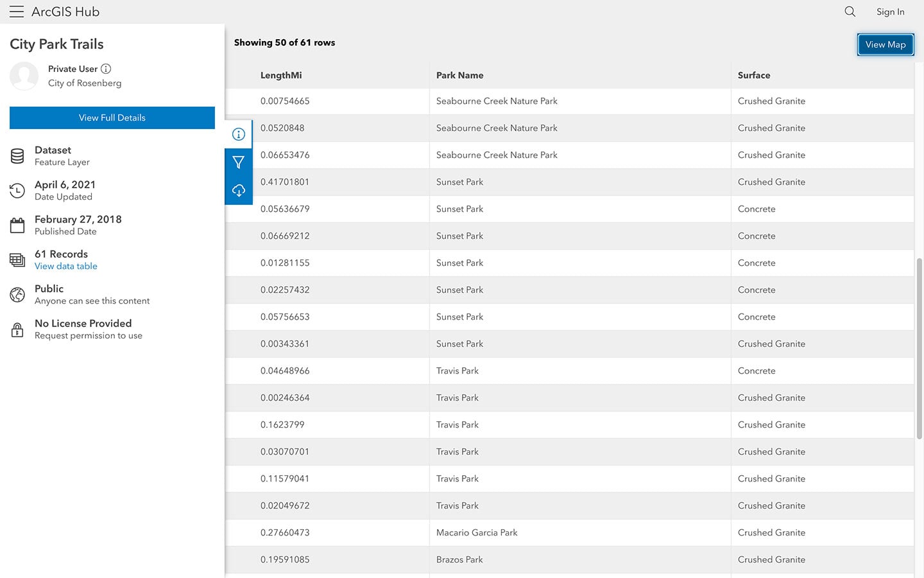Open the info panel tab
The height and width of the screenshot is (578, 924).
tap(239, 134)
